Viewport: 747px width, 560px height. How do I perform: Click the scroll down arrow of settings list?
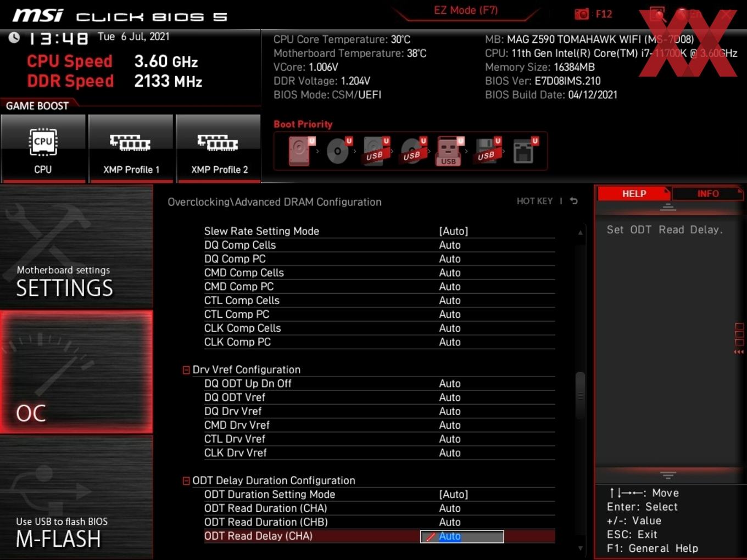(x=580, y=548)
